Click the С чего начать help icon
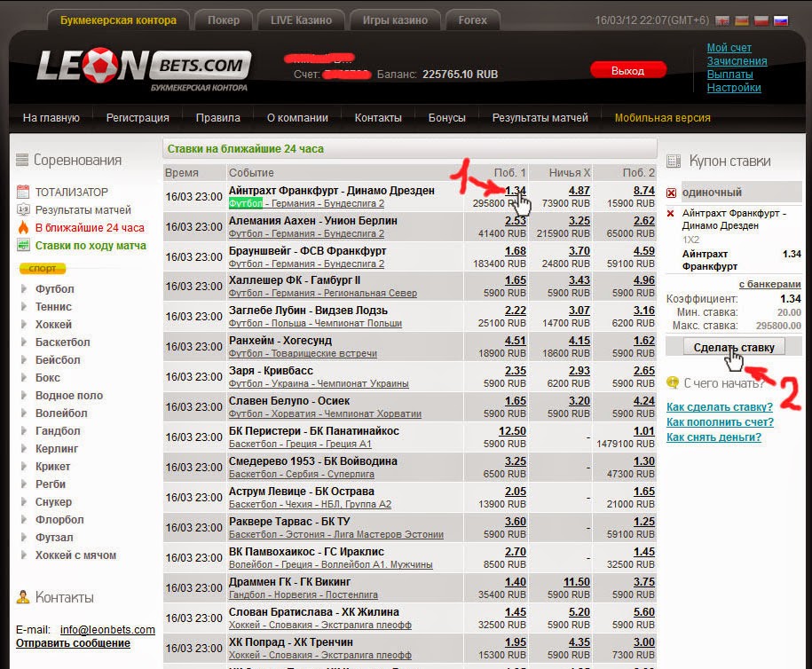 [673, 382]
